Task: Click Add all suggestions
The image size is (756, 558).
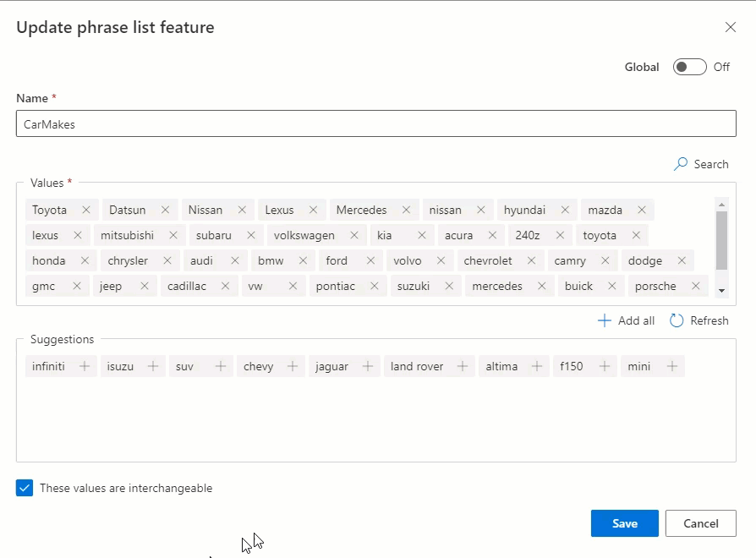Action: tap(626, 320)
